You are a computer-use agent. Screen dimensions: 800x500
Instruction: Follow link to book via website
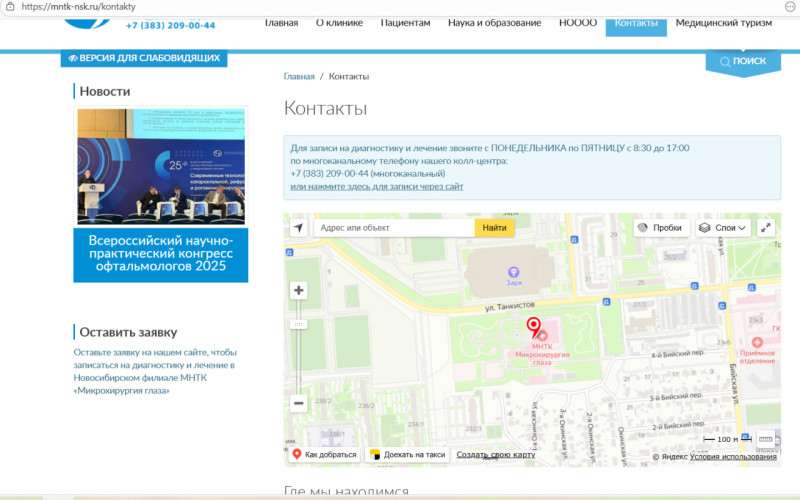tap(377, 186)
